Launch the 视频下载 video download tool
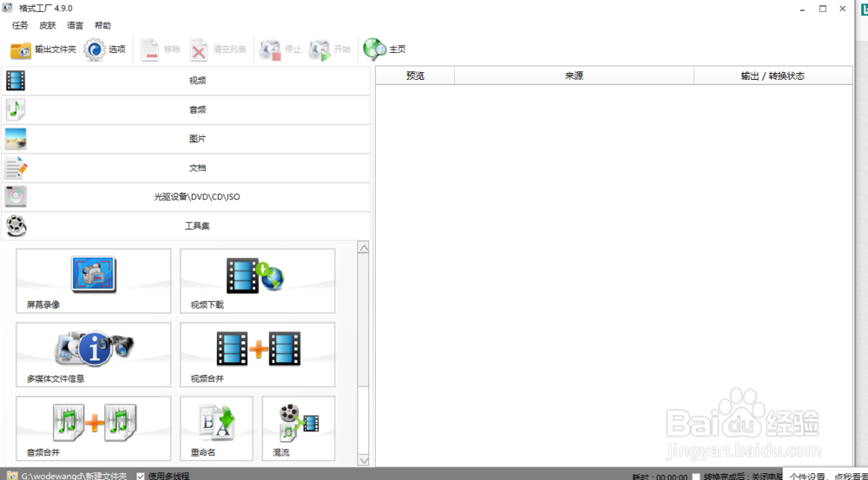 [x=258, y=280]
